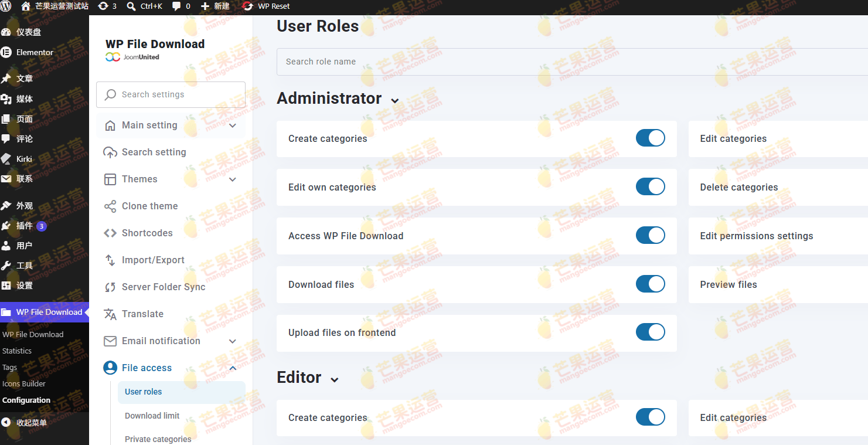The width and height of the screenshot is (868, 445).
Task: Toggle Access WP File Download switch
Action: [x=651, y=236]
